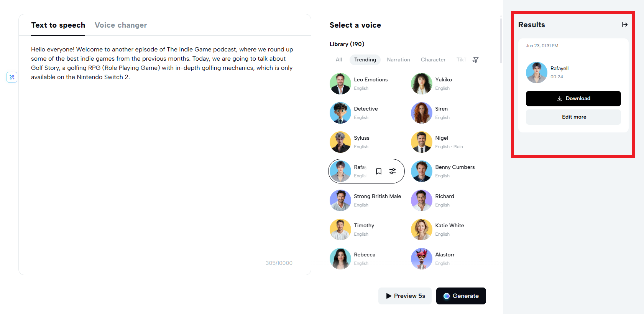
Task: Filter voices by Narration category
Action: [398, 60]
